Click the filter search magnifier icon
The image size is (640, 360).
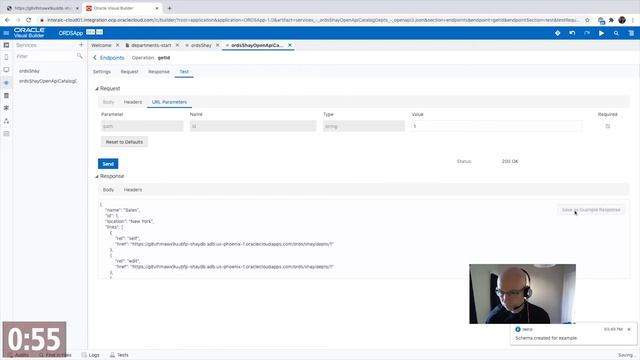tap(79, 56)
